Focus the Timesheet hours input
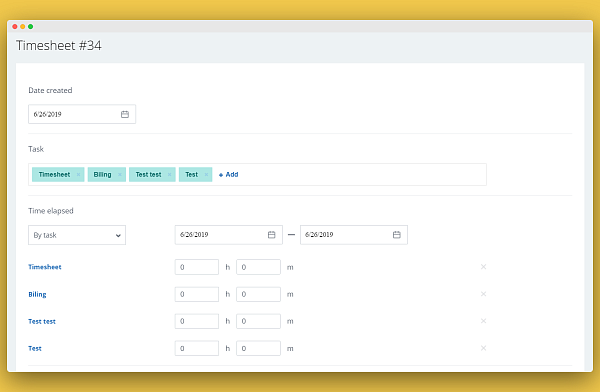 click(197, 267)
